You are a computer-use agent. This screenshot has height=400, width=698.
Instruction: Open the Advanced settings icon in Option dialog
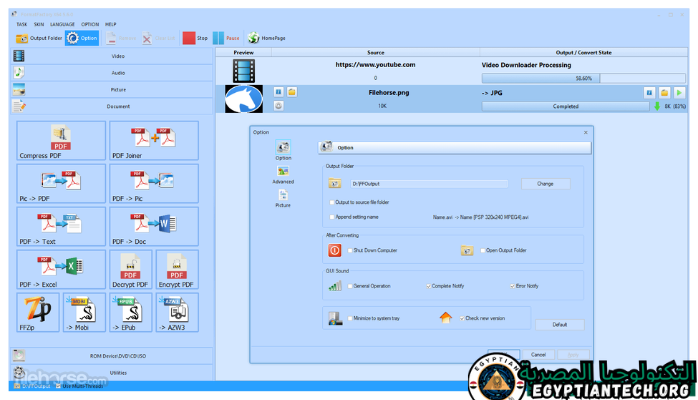click(283, 174)
